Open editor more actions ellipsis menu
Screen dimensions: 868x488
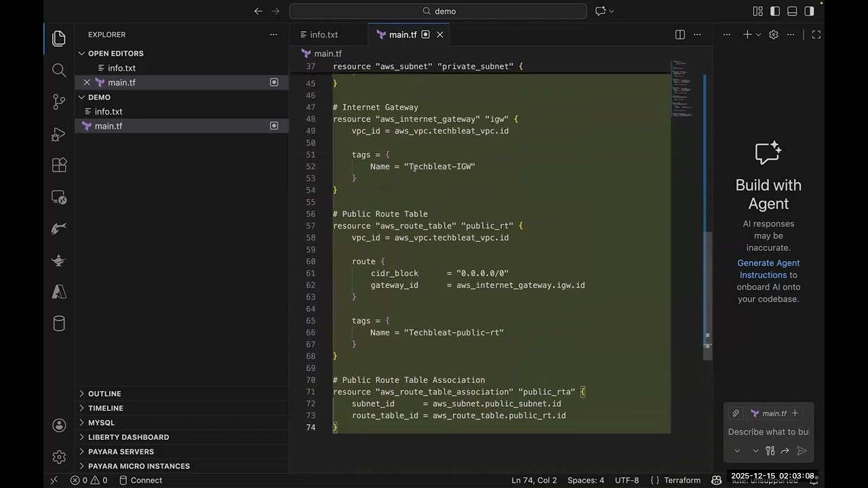coord(697,35)
